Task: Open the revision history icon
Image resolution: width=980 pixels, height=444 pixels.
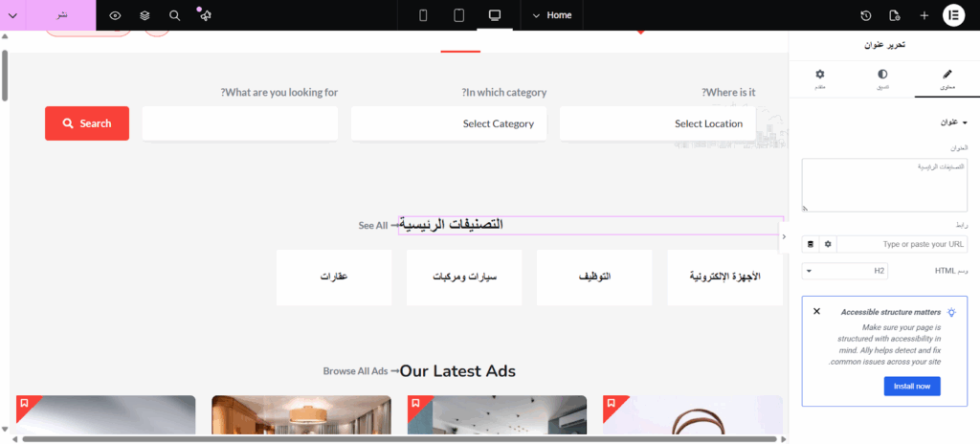Action: [x=866, y=15]
